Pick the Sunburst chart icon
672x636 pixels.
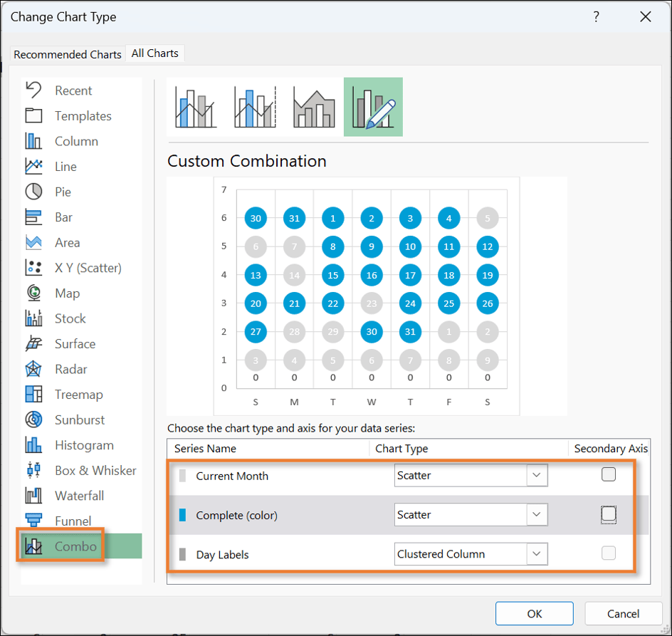[x=33, y=419]
